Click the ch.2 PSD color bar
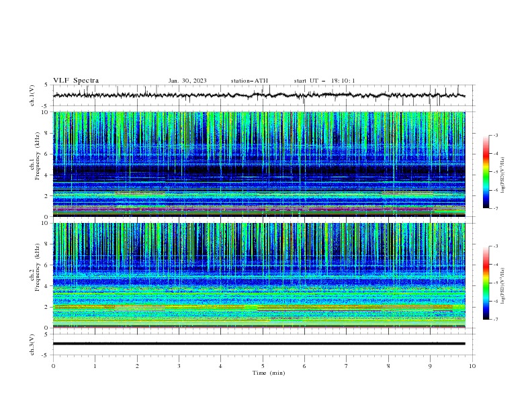532x411 pixels. click(x=486, y=283)
